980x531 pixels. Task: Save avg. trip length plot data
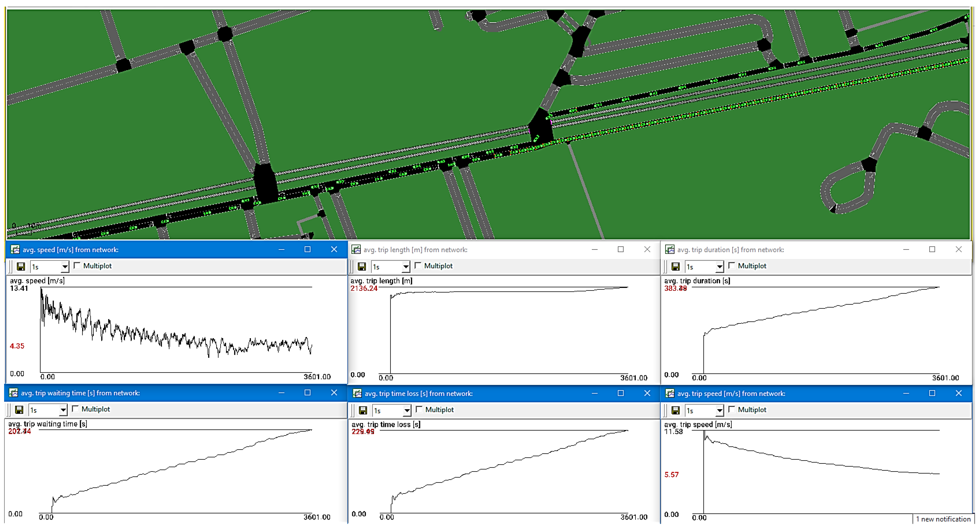click(x=362, y=267)
